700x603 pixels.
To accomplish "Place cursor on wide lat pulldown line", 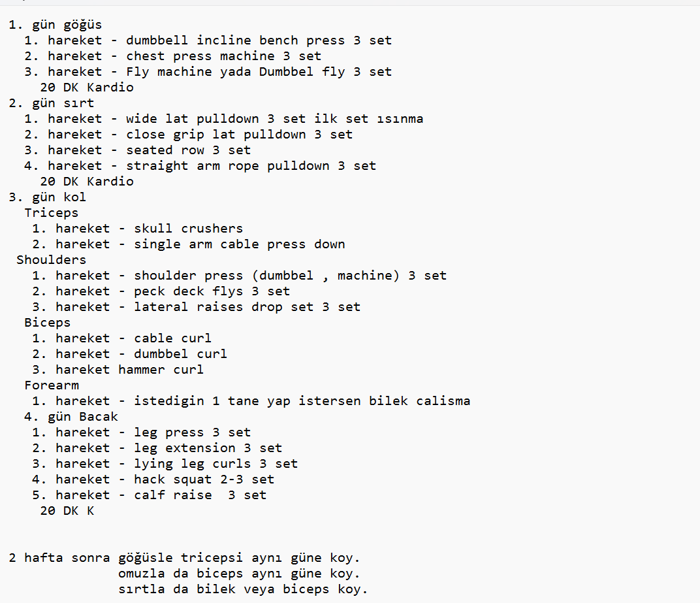I will (x=224, y=119).
